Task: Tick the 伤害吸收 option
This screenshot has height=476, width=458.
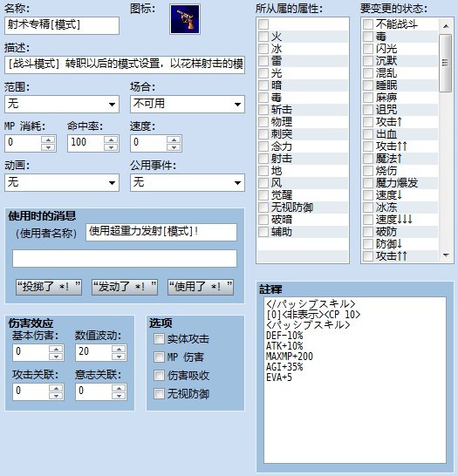Action: point(159,376)
